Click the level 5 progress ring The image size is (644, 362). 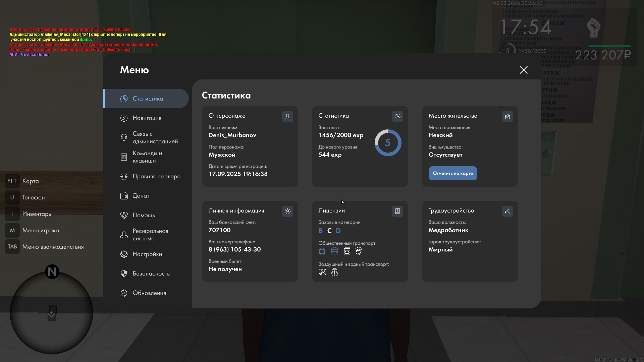coord(388,143)
